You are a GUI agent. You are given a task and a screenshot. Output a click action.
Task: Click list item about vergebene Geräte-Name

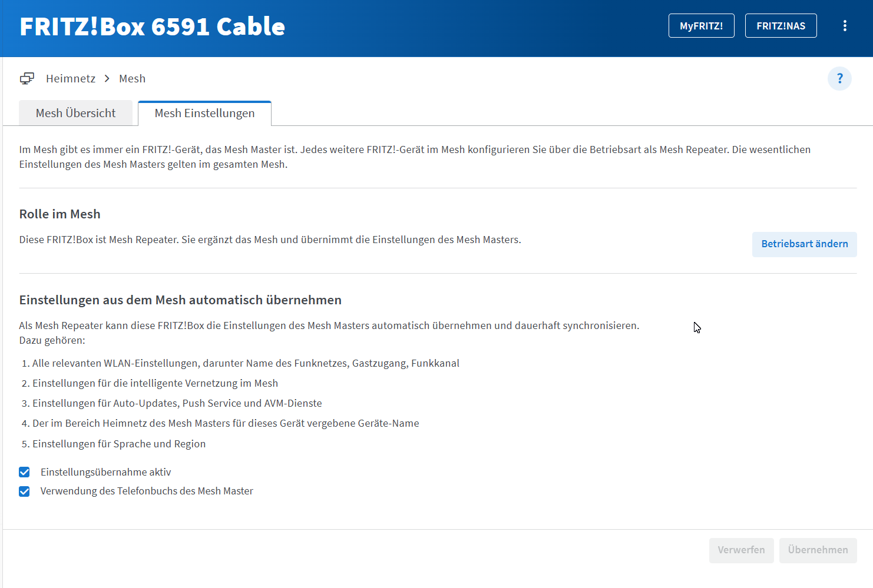(x=226, y=423)
